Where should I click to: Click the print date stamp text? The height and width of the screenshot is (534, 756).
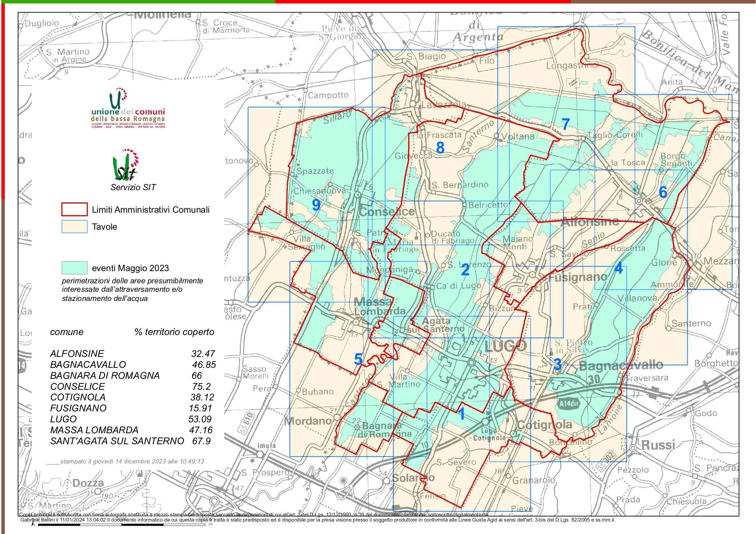pyautogui.click(x=132, y=461)
